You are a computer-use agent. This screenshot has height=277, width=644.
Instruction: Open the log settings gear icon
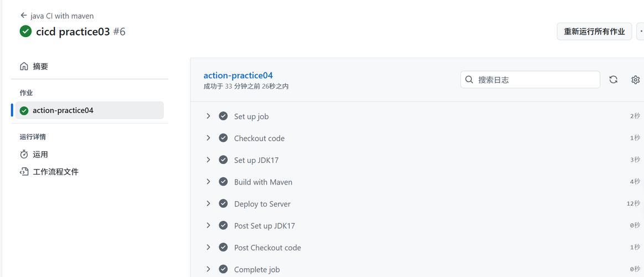tap(635, 80)
